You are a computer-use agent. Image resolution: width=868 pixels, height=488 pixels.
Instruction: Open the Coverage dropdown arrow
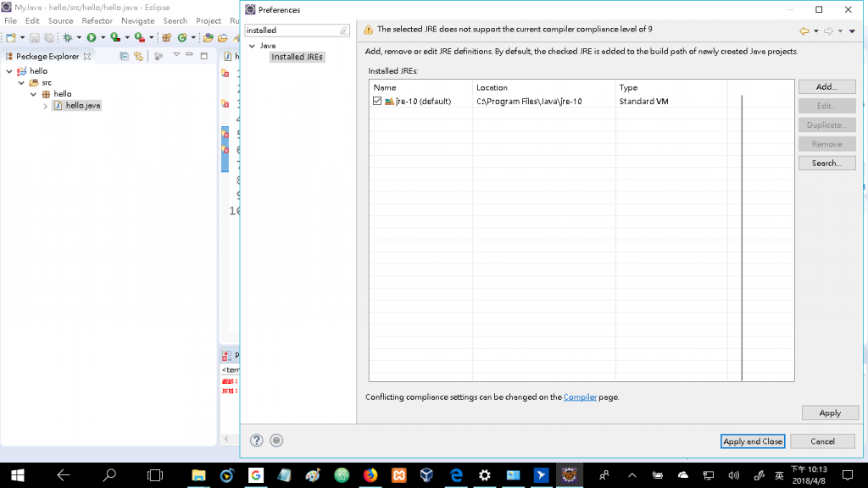coord(127,37)
